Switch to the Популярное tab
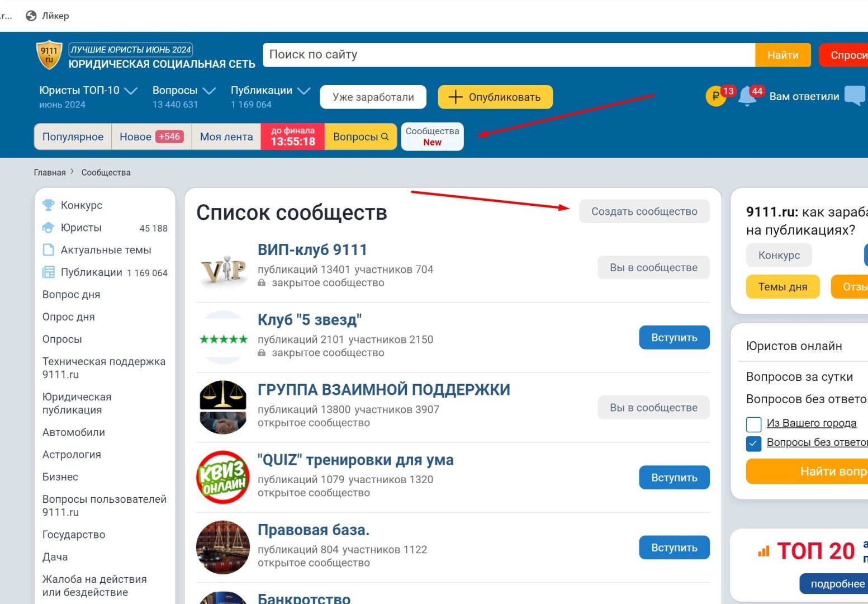 click(73, 137)
